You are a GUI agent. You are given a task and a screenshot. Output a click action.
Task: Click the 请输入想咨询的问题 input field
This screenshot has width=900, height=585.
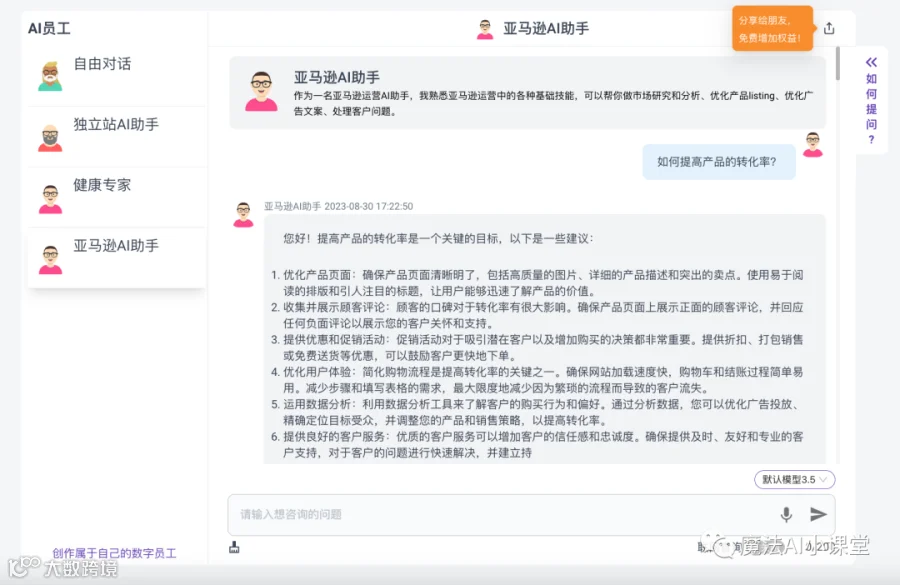pyautogui.click(x=532, y=514)
